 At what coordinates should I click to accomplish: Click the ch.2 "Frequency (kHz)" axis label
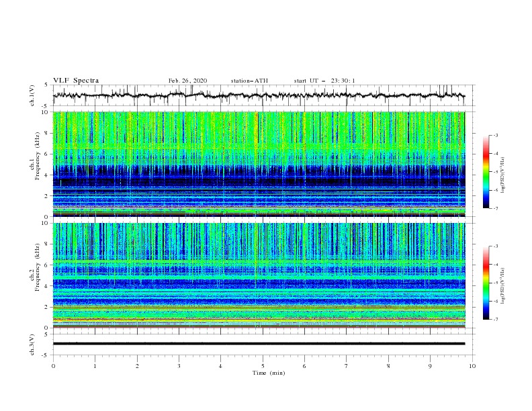38,267
